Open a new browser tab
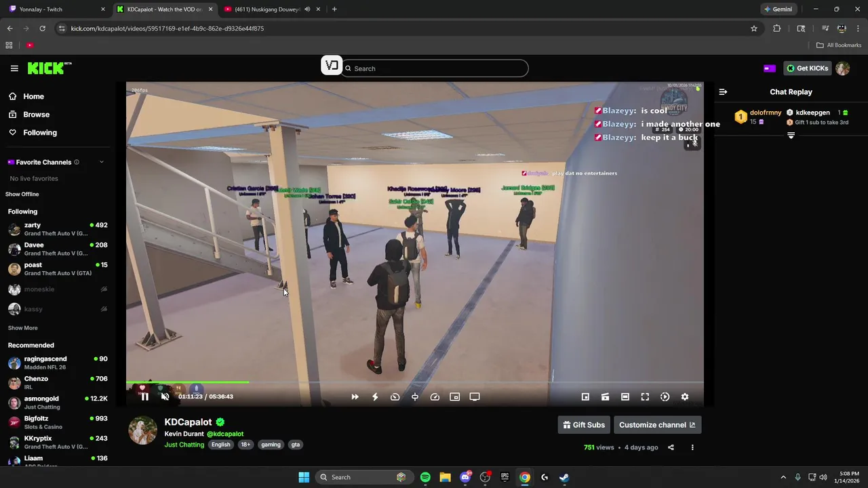 coord(334,9)
